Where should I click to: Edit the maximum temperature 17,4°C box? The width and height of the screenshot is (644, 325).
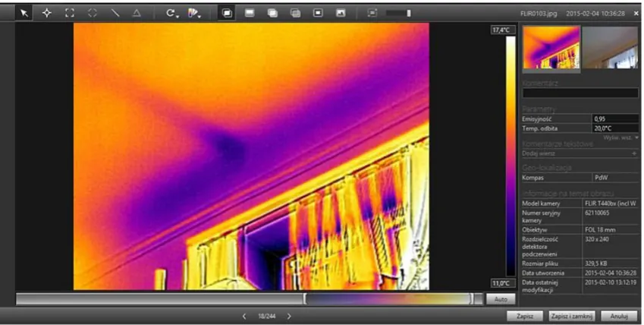501,30
